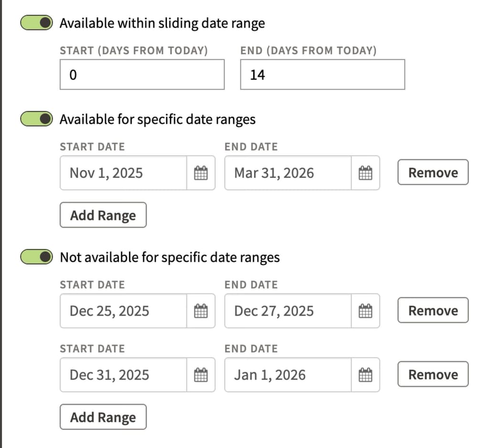Remove the Nov 1 to Mar 31 range
489x448 pixels.
[432, 172]
